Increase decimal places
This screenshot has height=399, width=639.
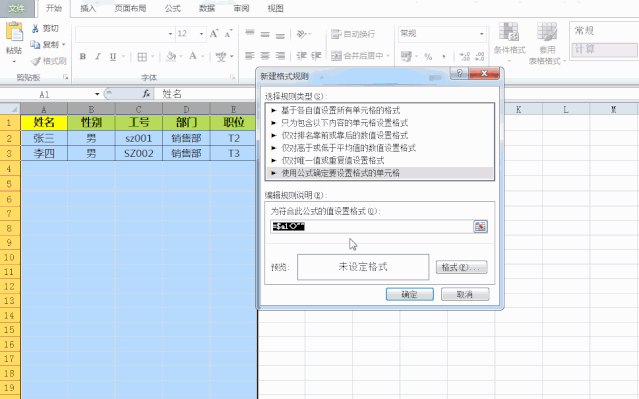tap(465, 57)
